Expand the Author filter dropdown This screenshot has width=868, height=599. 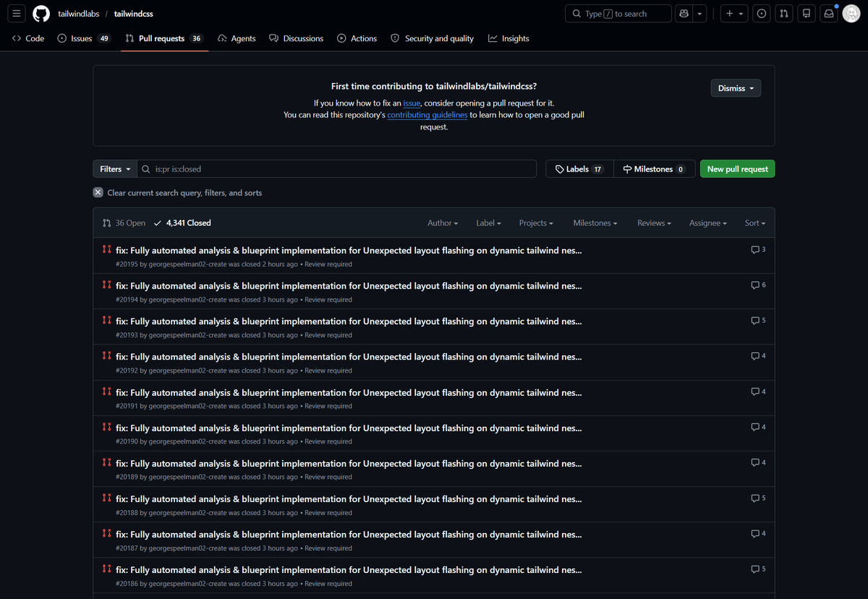click(443, 223)
